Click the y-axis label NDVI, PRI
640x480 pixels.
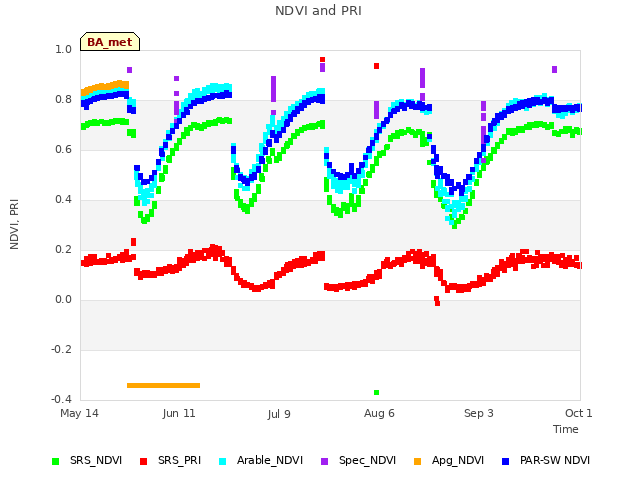coord(14,224)
